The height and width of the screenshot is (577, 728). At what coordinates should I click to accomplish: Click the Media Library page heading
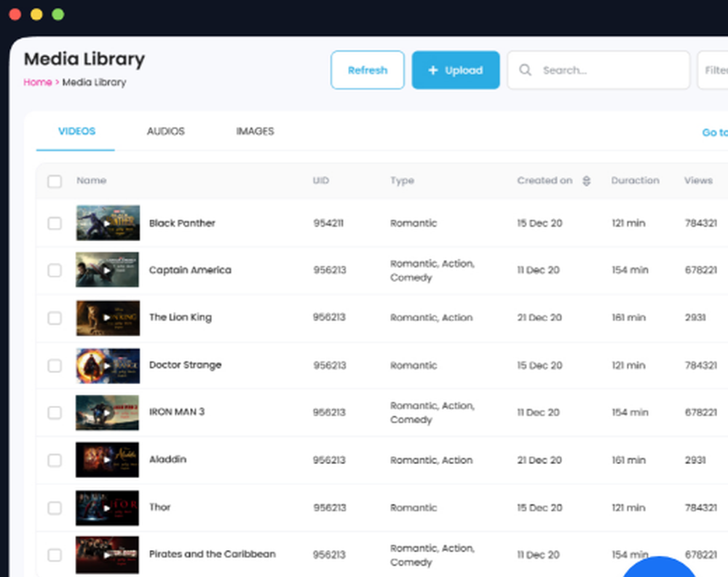84,59
